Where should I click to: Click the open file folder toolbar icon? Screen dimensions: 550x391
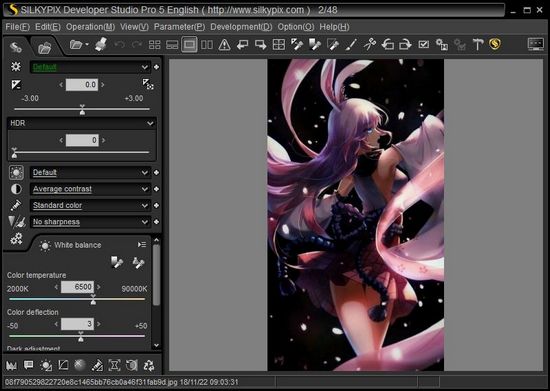pos(76,45)
